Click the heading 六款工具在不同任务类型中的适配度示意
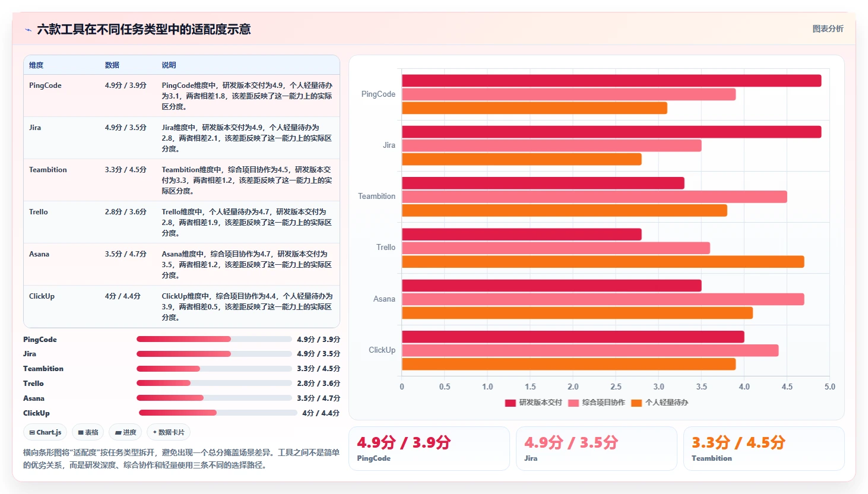The width and height of the screenshot is (868, 494). click(x=144, y=29)
